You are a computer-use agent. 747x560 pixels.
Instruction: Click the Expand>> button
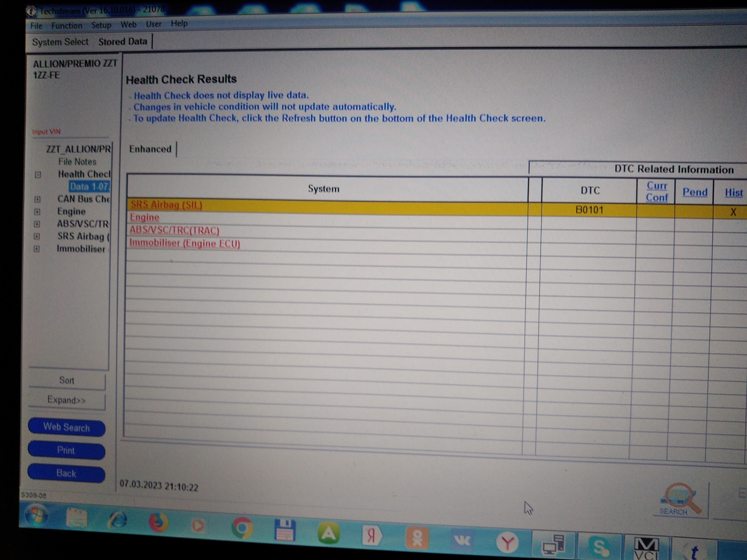pos(67,400)
